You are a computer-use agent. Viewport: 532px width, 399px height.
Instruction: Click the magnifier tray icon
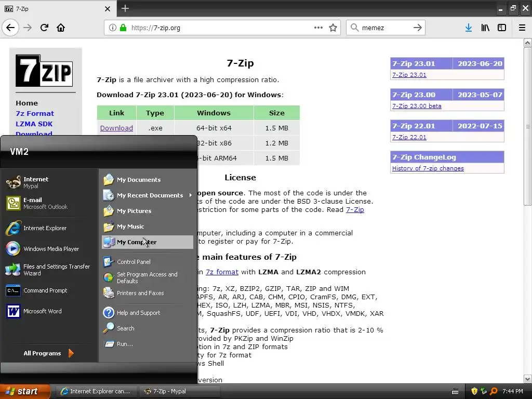(494, 391)
